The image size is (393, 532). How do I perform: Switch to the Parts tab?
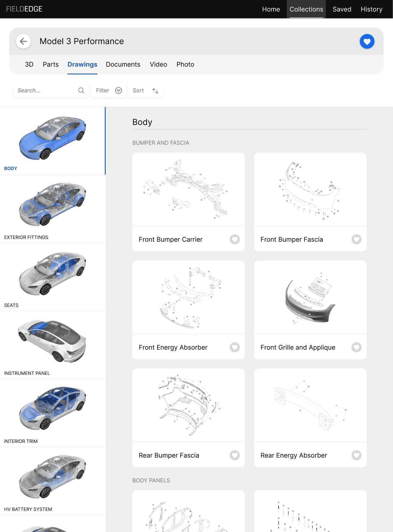pos(51,64)
